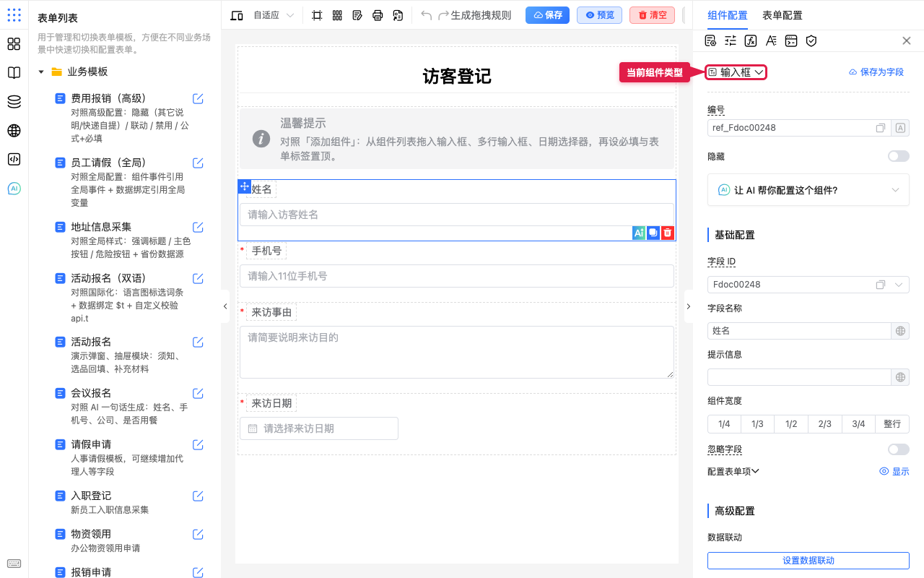Viewport: 924px width, 578px height.
Task: Click the 设置数据联动 button
Action: (808, 561)
